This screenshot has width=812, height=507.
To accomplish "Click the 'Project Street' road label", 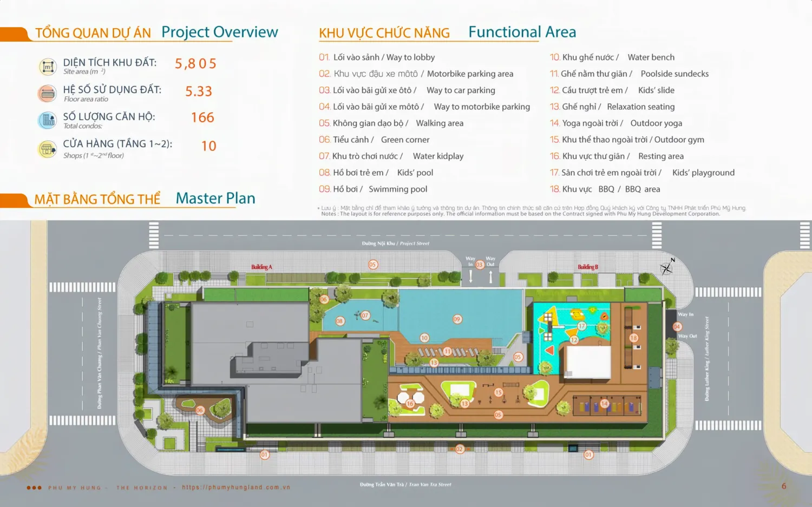I will point(415,243).
